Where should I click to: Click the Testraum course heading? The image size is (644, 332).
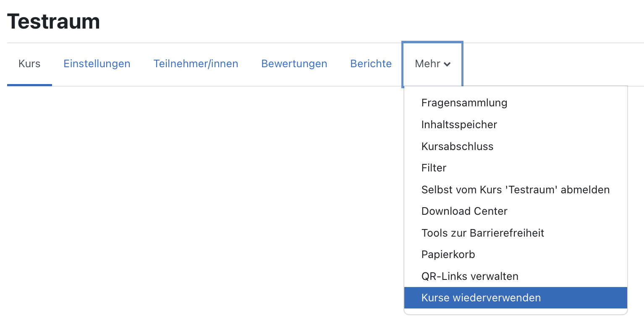pos(53,21)
